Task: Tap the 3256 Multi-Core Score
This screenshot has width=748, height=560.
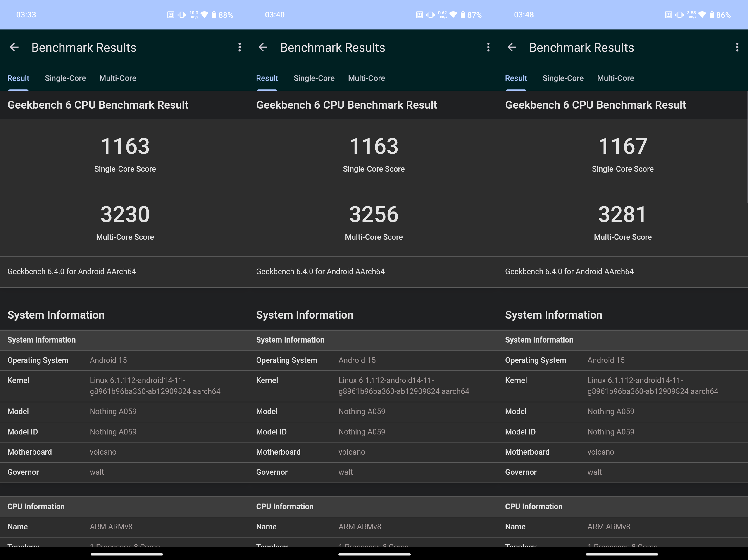Action: [374, 214]
